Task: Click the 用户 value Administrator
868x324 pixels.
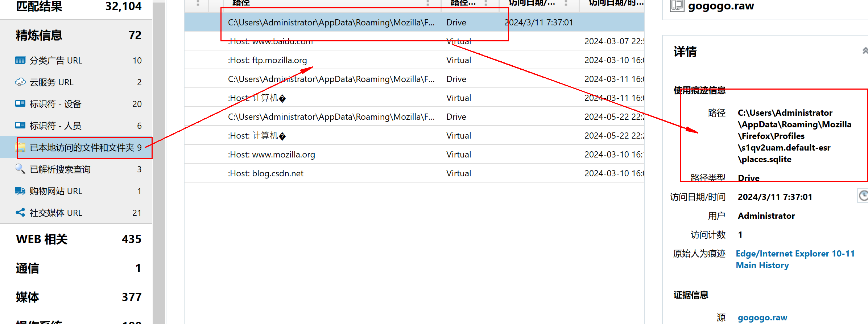Action: pyautogui.click(x=766, y=216)
